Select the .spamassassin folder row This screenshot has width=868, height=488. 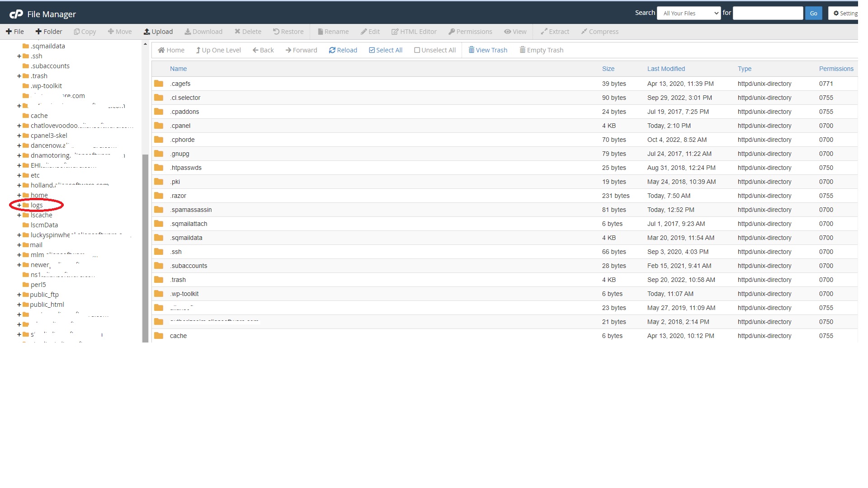pyautogui.click(x=505, y=210)
